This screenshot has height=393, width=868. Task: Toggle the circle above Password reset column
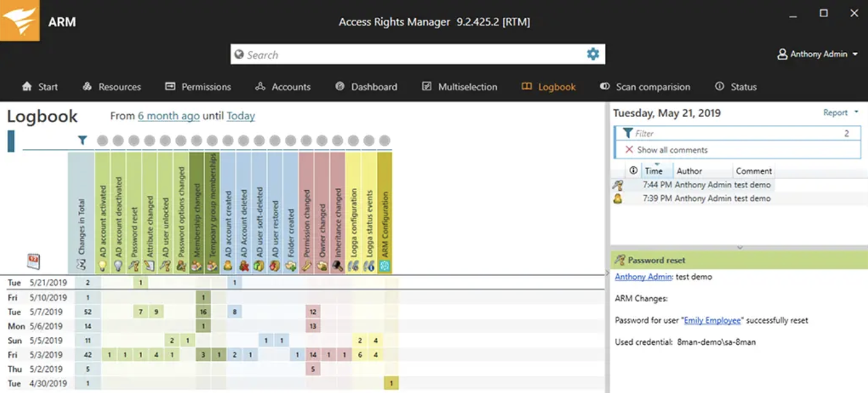[134, 141]
